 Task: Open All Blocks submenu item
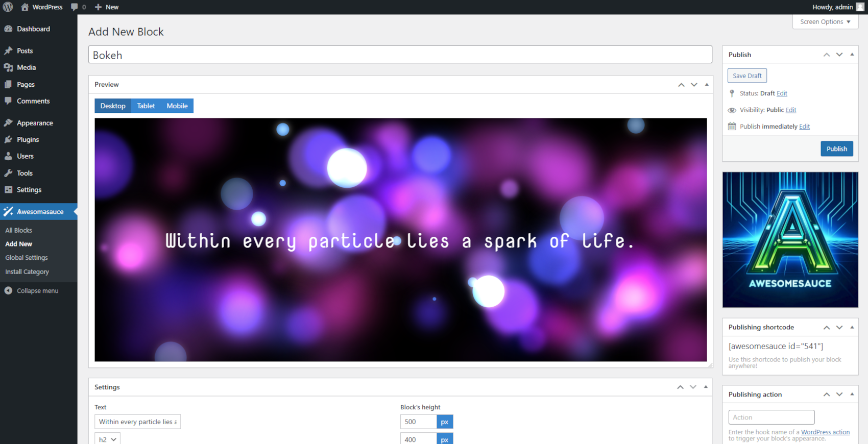pos(18,230)
